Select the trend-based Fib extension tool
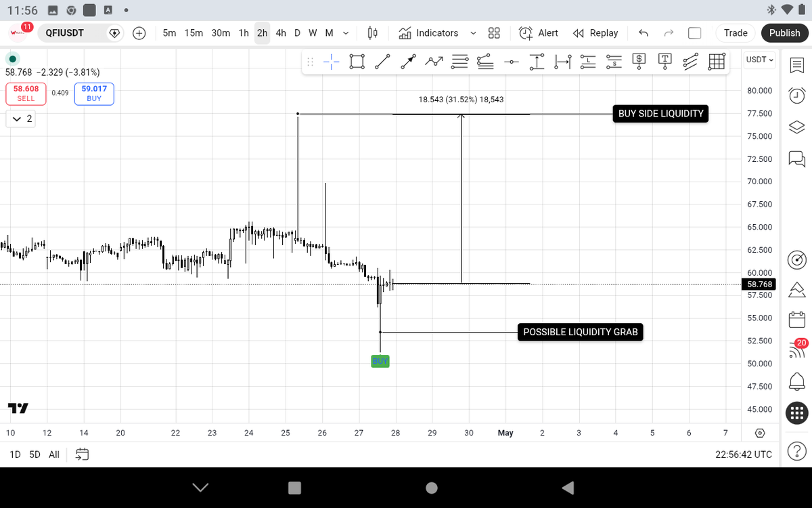812x508 pixels. point(485,62)
